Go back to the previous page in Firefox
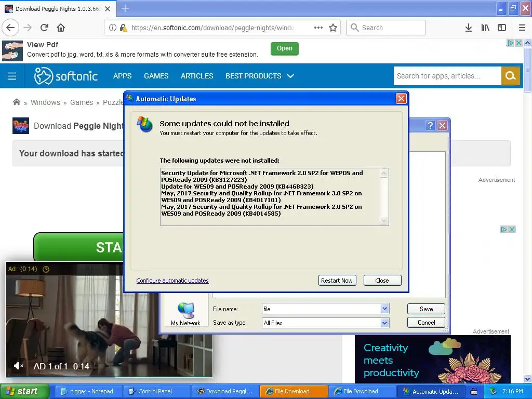Screen dimensions: 532x399 click(x=10, y=28)
